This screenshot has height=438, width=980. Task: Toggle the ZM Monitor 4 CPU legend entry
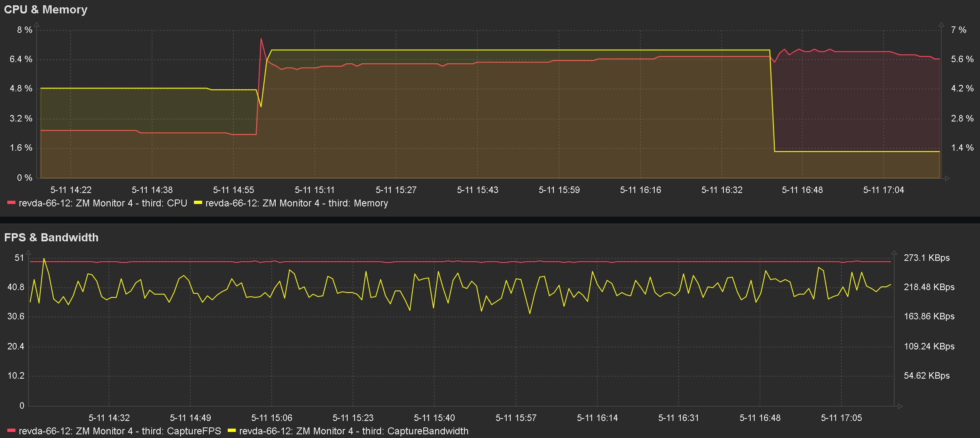tap(97, 203)
